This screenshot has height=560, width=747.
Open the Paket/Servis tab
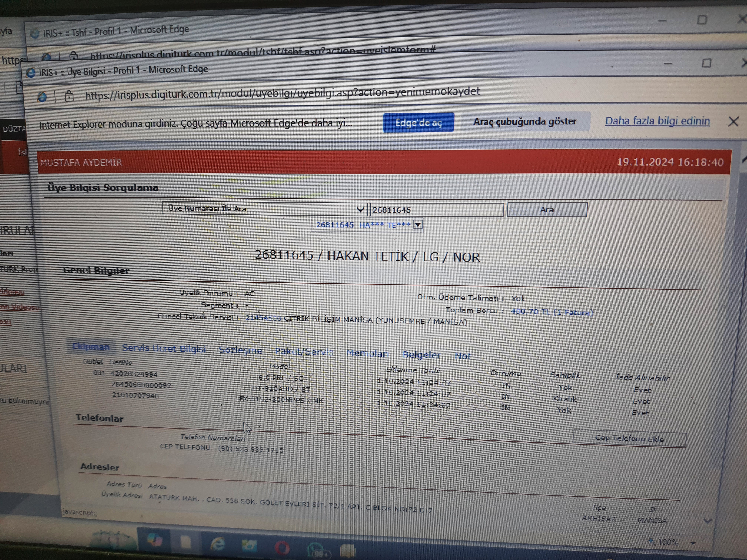coord(304,352)
